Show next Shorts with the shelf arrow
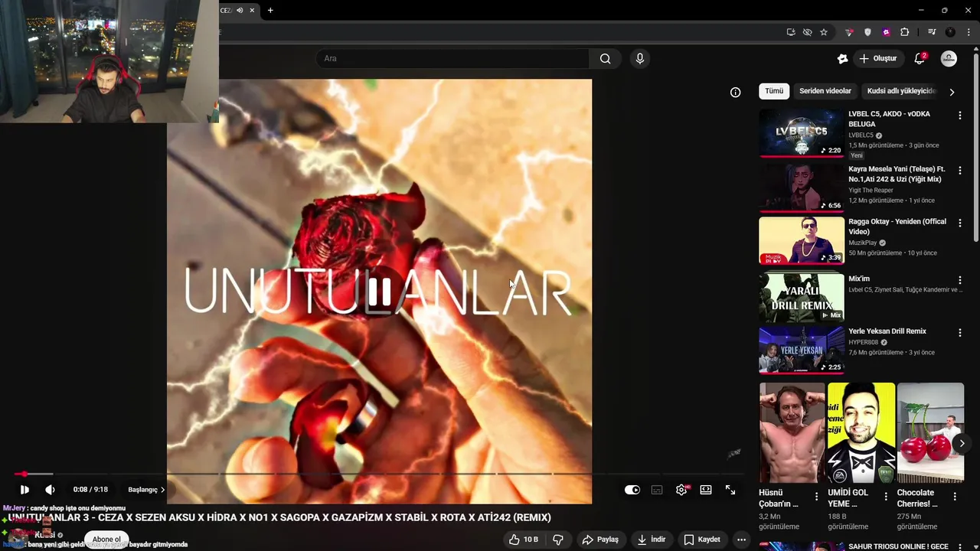The height and width of the screenshot is (551, 980). click(x=962, y=443)
